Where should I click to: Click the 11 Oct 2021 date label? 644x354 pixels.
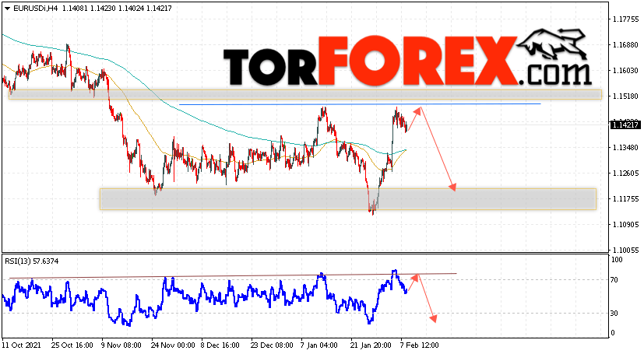(x=22, y=345)
